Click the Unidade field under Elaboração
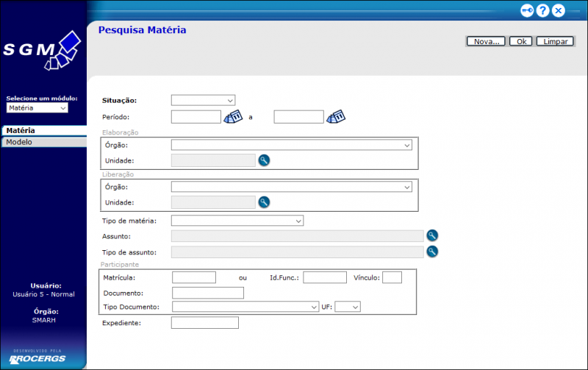This screenshot has width=588, height=370. pos(213,160)
